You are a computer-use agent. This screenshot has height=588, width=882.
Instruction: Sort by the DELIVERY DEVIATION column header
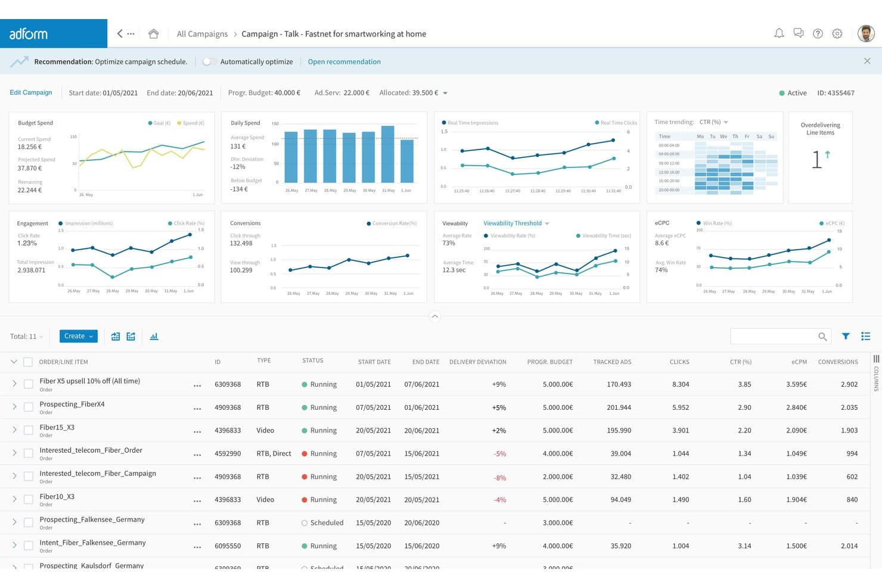(478, 362)
